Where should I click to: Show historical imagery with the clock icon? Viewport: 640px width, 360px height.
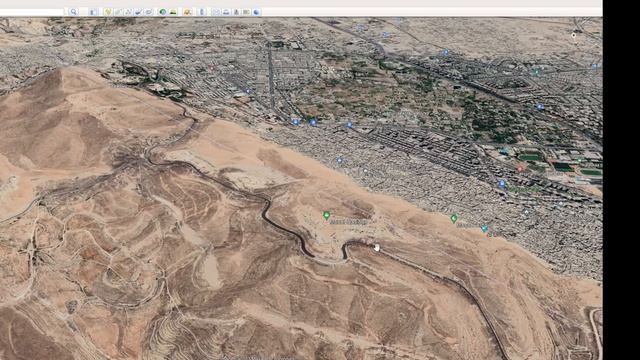[163, 12]
